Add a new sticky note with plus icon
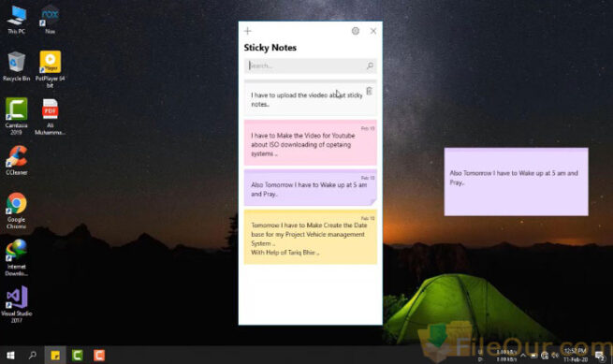The width and height of the screenshot is (613, 364). (x=248, y=31)
